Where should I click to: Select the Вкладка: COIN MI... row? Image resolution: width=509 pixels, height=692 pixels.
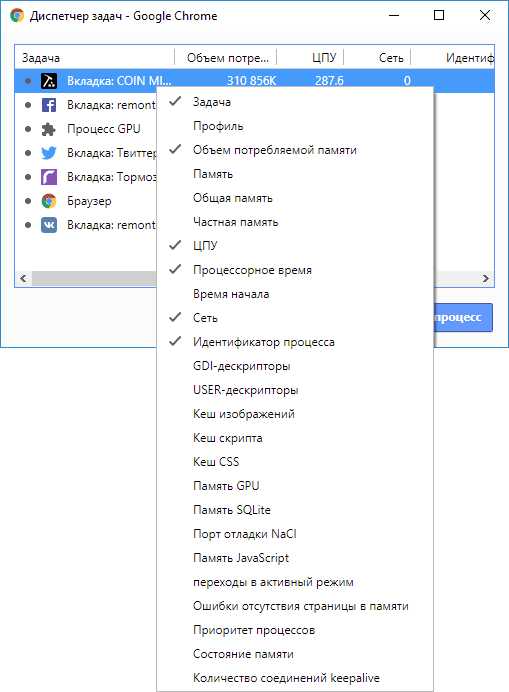254,81
